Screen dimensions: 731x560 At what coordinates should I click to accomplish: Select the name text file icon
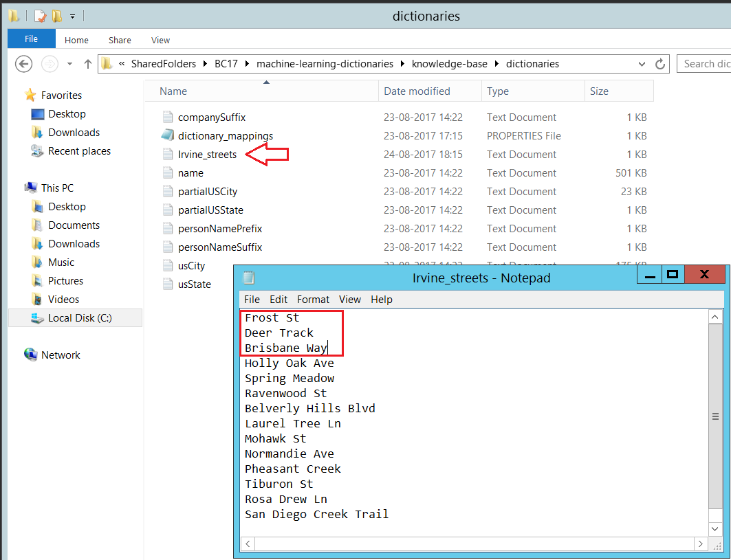[x=168, y=173]
